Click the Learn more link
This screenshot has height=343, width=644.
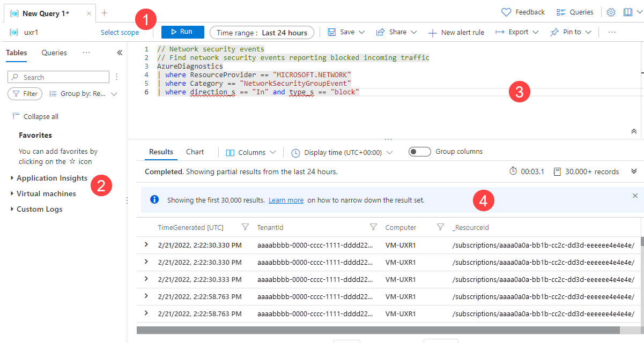[286, 200]
